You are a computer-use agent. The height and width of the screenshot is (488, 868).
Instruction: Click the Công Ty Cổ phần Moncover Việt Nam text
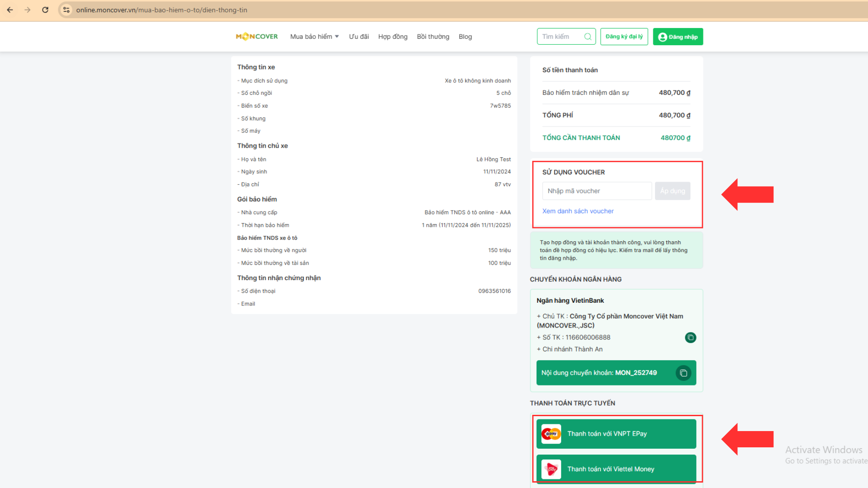[626, 316]
